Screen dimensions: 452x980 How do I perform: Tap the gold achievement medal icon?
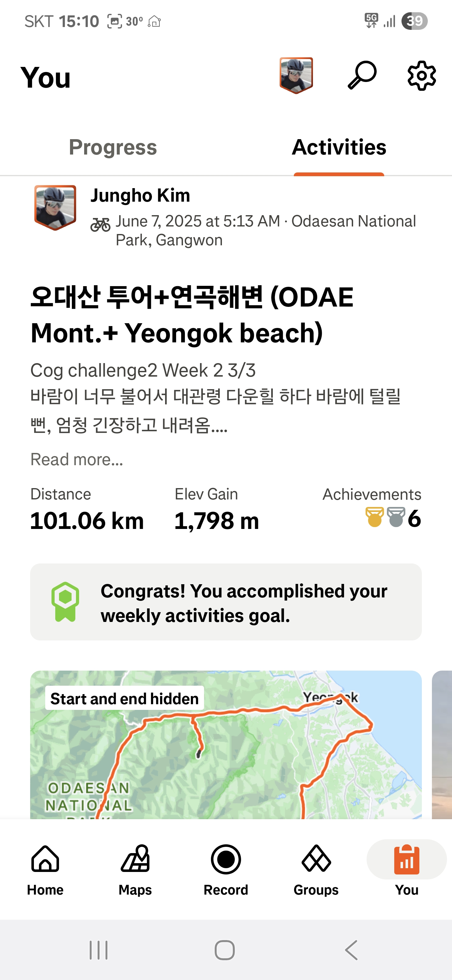click(x=374, y=517)
